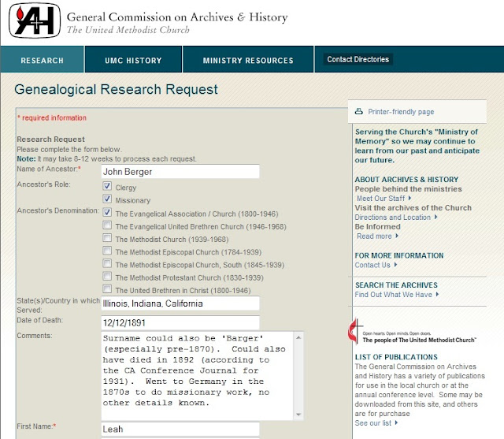504x439 pixels.
Task: Click the First Name input field
Action: coord(180,429)
